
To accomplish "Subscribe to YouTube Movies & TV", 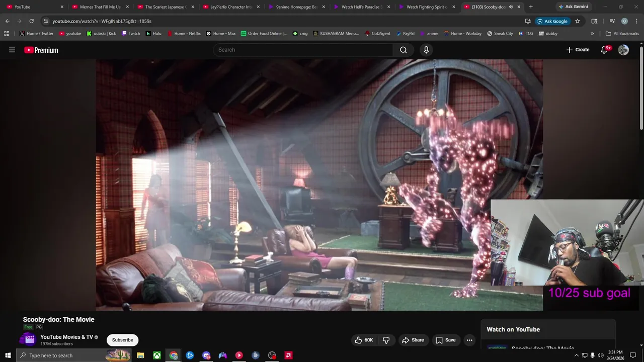I will 122,340.
